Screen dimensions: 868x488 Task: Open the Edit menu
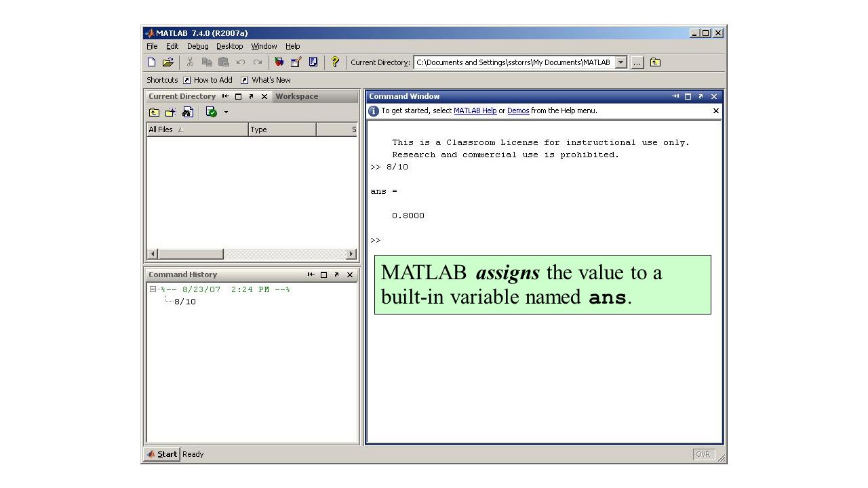coord(172,46)
